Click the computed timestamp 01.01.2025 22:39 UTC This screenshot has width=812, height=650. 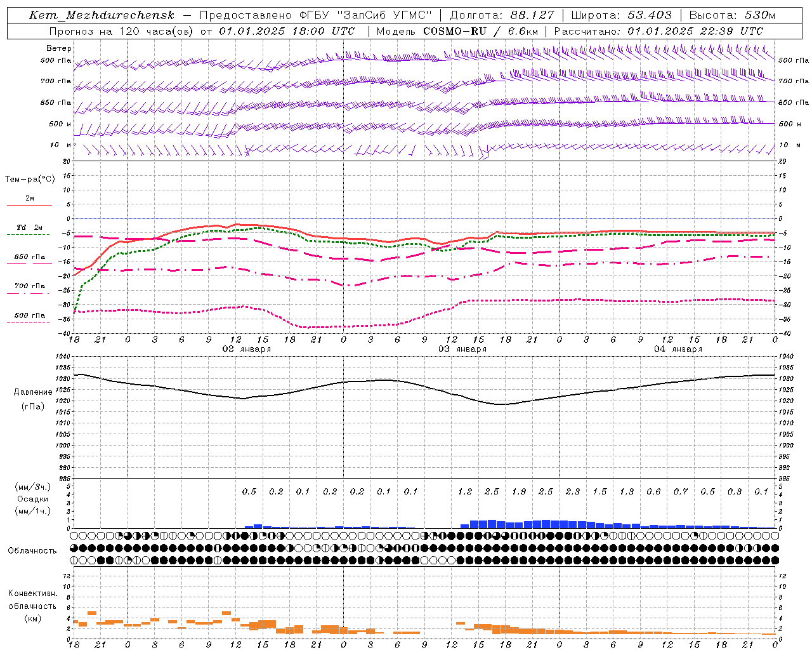(695, 31)
